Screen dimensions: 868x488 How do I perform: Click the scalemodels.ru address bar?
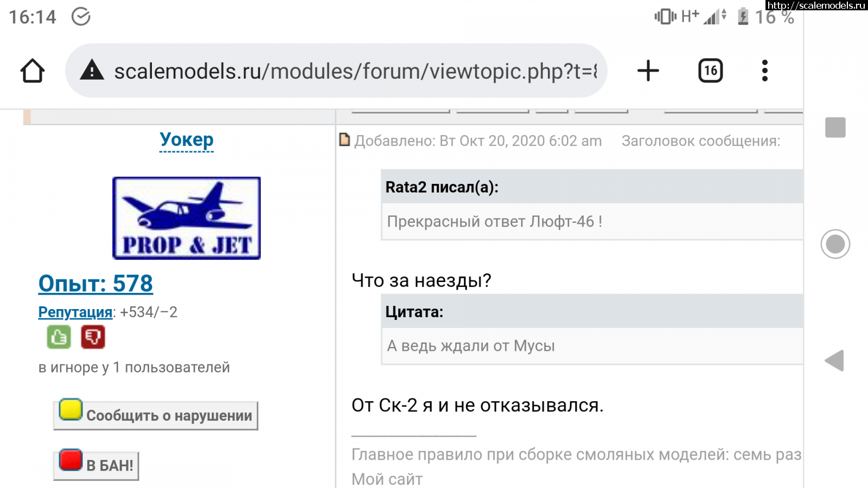click(336, 70)
